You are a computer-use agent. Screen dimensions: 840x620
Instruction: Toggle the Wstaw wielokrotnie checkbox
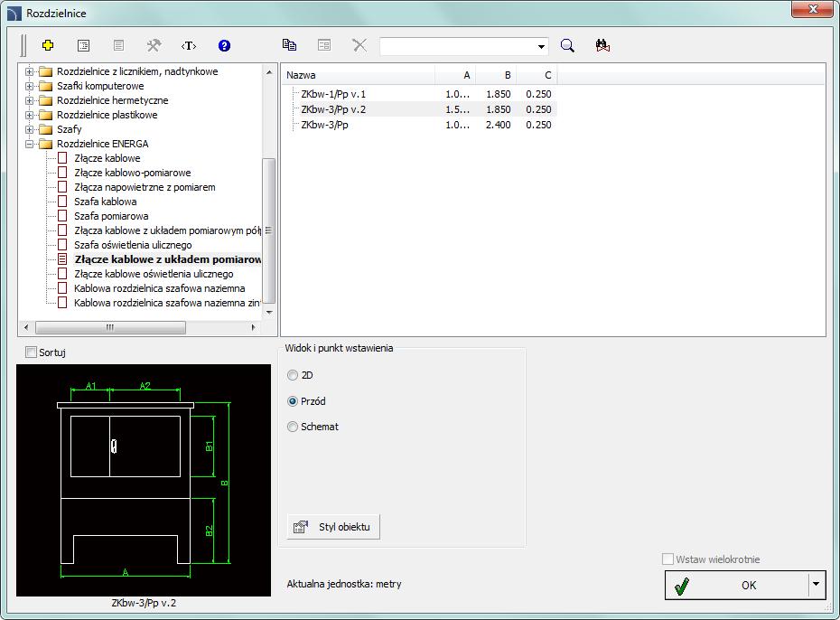(x=667, y=559)
